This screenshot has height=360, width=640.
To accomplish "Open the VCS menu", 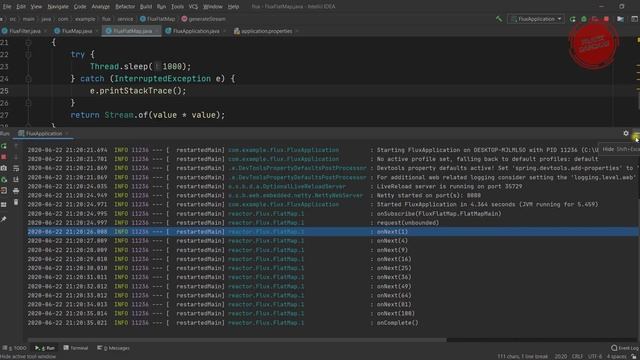I will point(193,7).
